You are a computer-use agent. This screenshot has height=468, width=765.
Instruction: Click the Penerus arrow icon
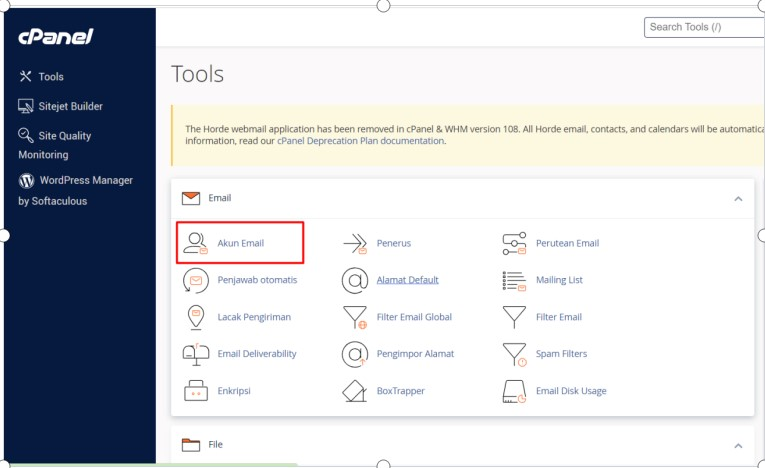pyautogui.click(x=355, y=243)
